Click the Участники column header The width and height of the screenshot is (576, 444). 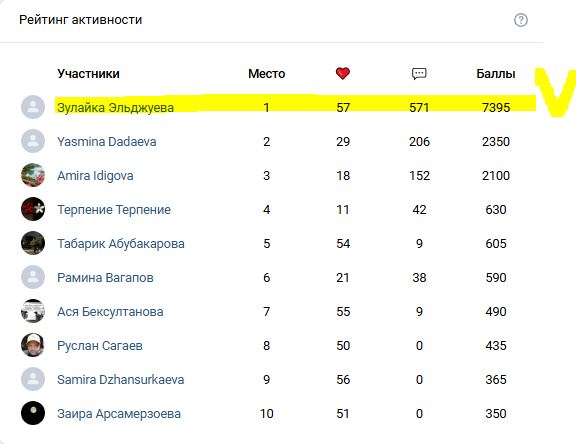[x=89, y=74]
